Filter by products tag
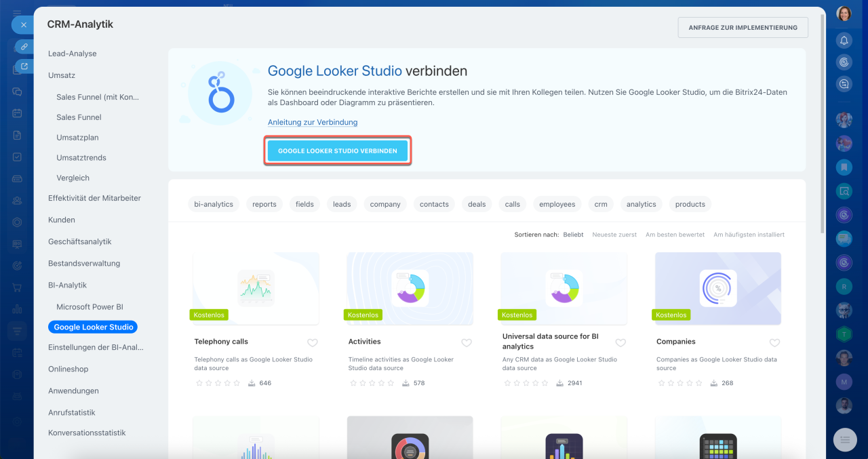Image resolution: width=868 pixels, height=459 pixels. [690, 204]
